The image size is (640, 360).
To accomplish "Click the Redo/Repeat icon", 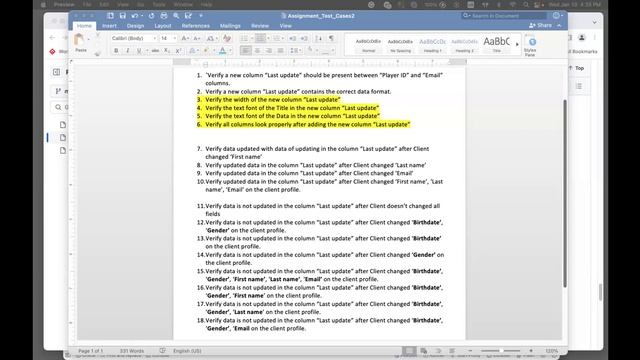I will (x=151, y=16).
